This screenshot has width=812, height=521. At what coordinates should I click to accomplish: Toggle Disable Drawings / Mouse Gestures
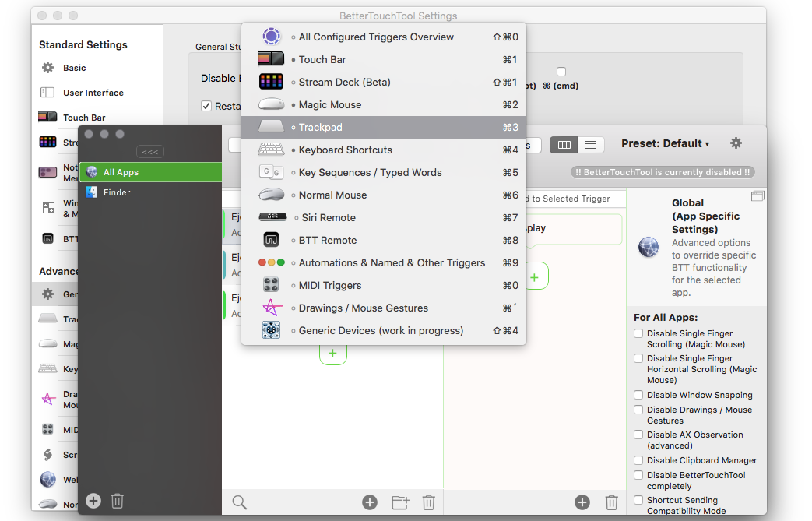(x=638, y=410)
